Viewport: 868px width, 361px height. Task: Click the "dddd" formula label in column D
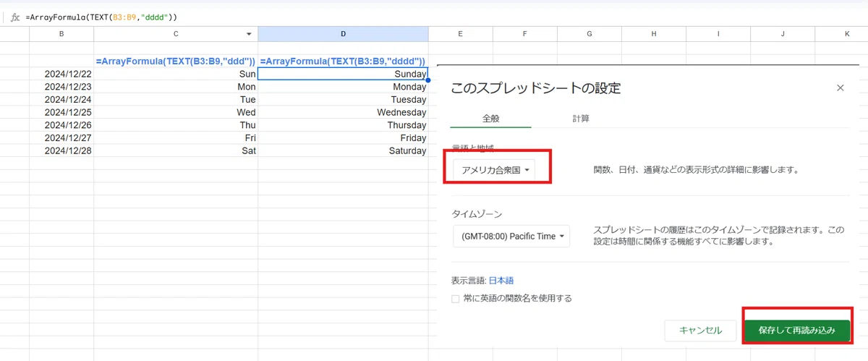tap(342, 61)
